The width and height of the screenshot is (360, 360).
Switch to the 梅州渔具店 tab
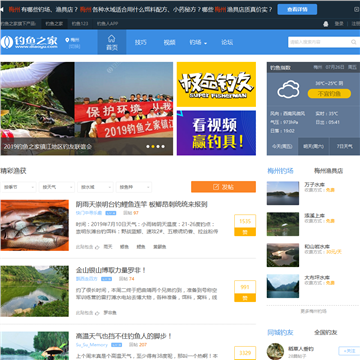(x=328, y=171)
